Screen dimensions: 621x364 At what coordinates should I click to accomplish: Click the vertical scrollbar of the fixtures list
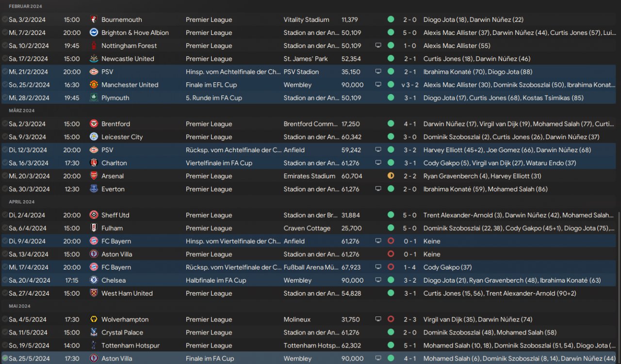619,287
